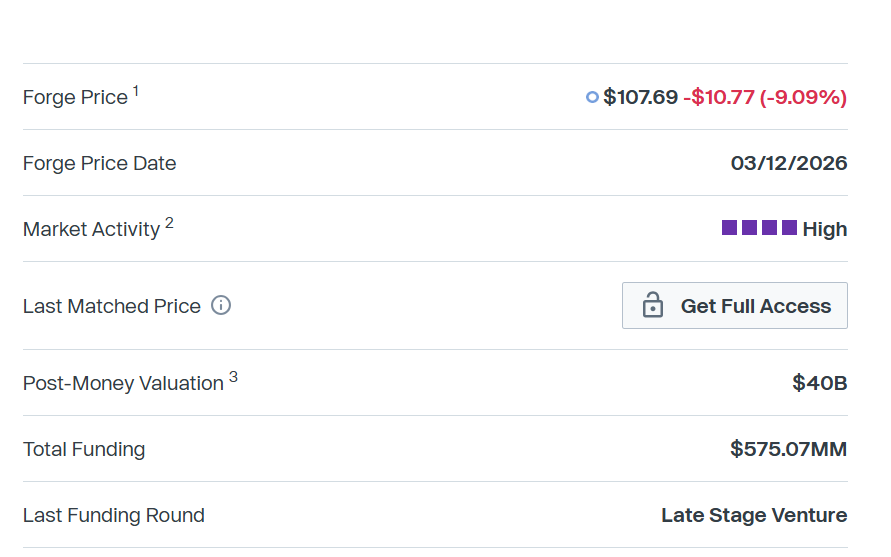Viewport: 891px width, 557px height.
Task: Click the last purple Market Activity square
Action: coord(789,228)
